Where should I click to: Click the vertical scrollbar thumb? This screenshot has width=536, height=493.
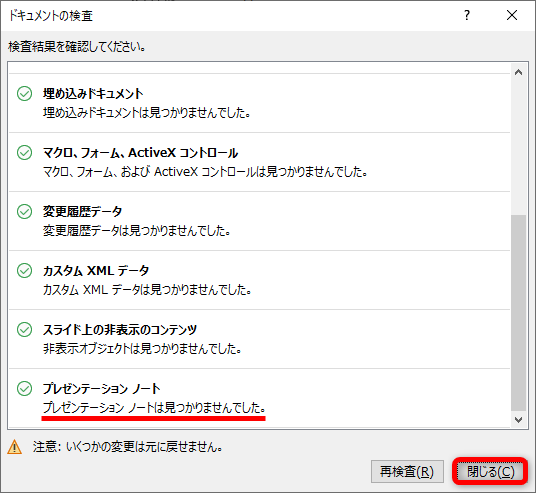(x=518, y=312)
